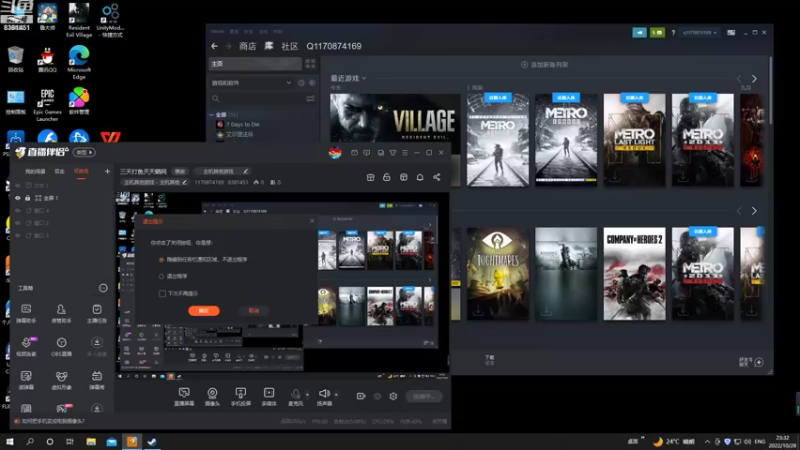This screenshot has height=450, width=800.
Task: Open the 虚拟形象 tool
Action: coord(61,380)
